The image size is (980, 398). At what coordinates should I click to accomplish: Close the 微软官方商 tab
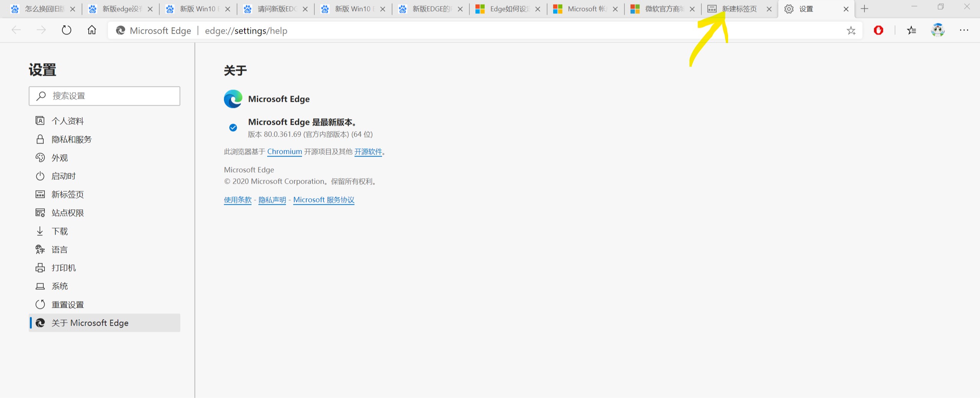(x=692, y=9)
